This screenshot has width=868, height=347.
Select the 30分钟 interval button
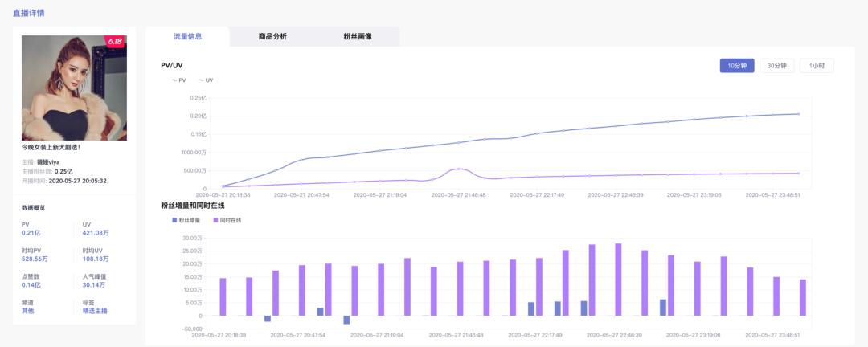[x=777, y=66]
